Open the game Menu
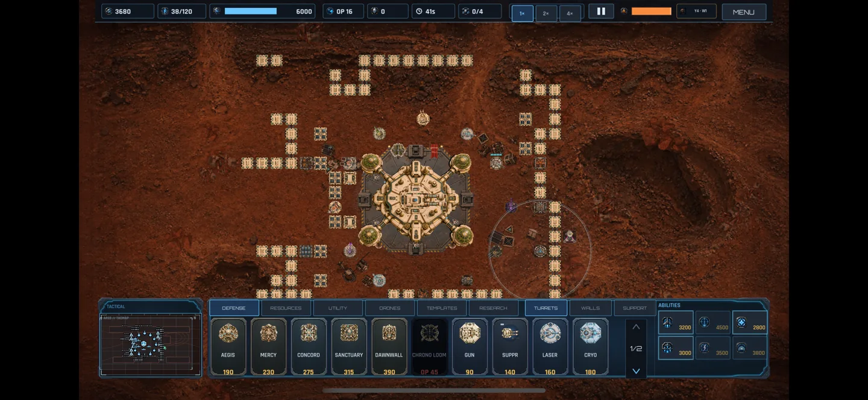The image size is (868, 400). [744, 12]
